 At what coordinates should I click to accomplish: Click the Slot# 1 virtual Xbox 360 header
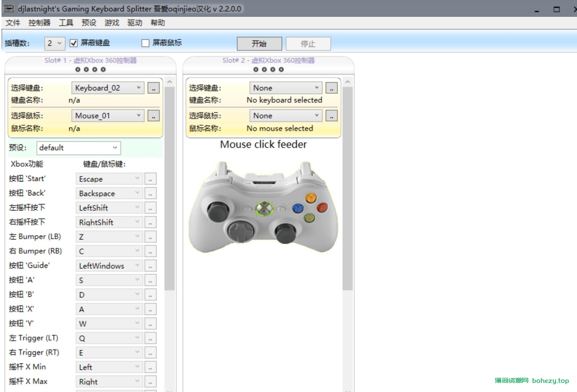(91, 60)
